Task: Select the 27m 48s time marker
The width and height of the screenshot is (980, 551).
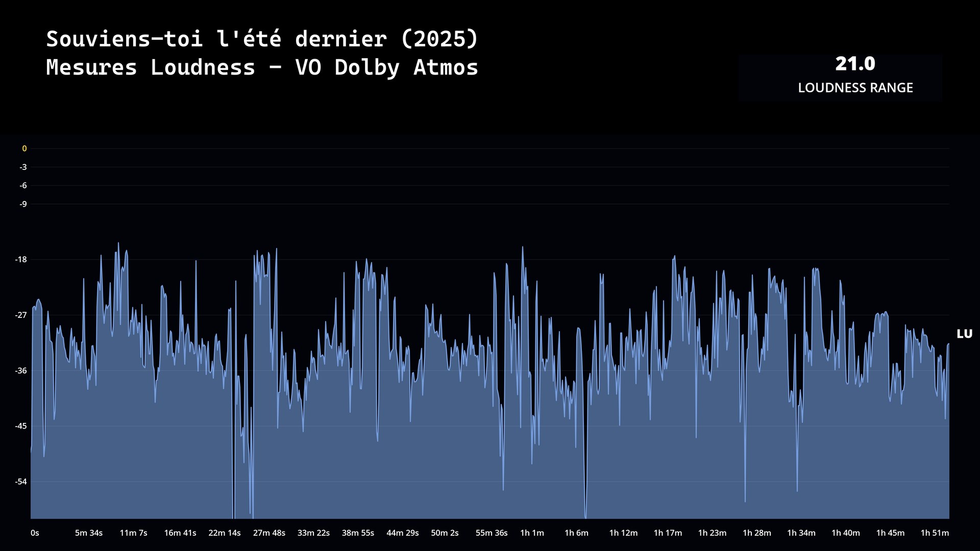Action: (x=269, y=533)
